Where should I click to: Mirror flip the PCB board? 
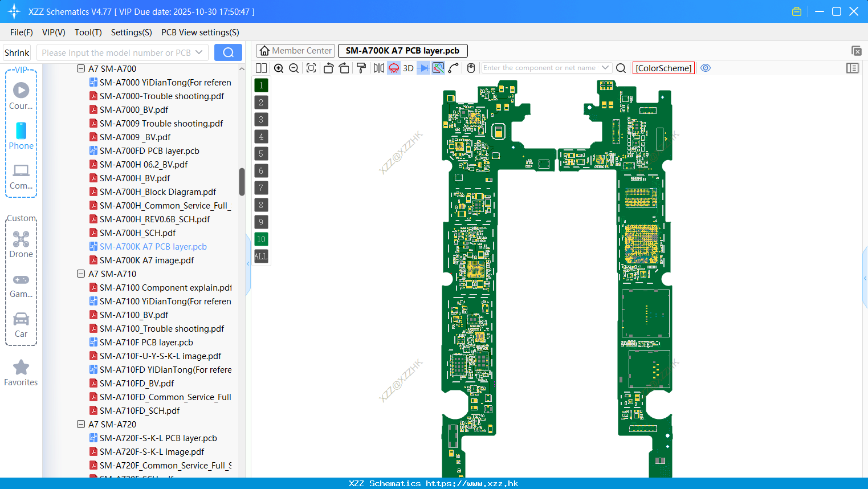378,68
